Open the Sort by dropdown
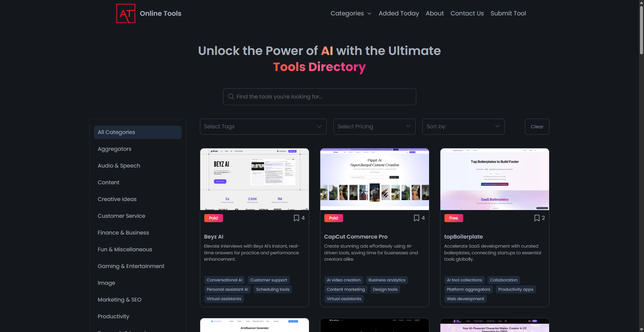 [463, 127]
